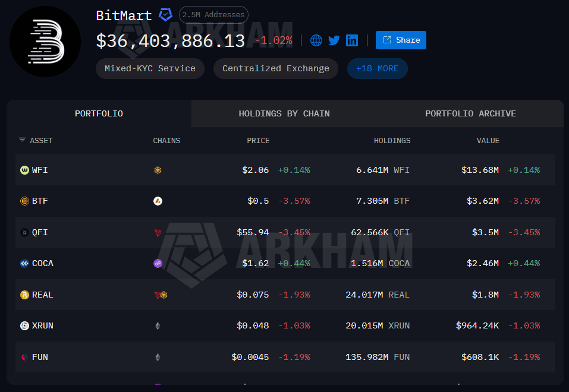Open the QFI asset name
The height and width of the screenshot is (392, 569).
point(40,232)
